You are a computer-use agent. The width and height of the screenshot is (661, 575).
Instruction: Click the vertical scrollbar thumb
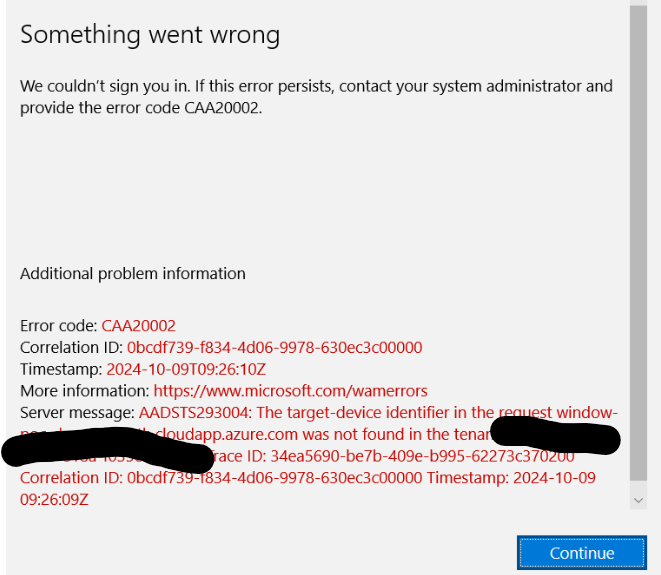638,242
